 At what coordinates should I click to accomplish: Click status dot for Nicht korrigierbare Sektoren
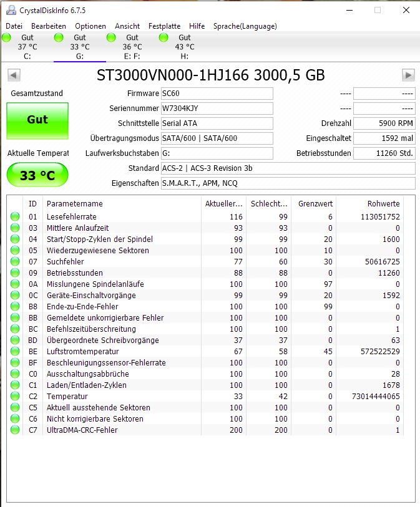point(15,418)
